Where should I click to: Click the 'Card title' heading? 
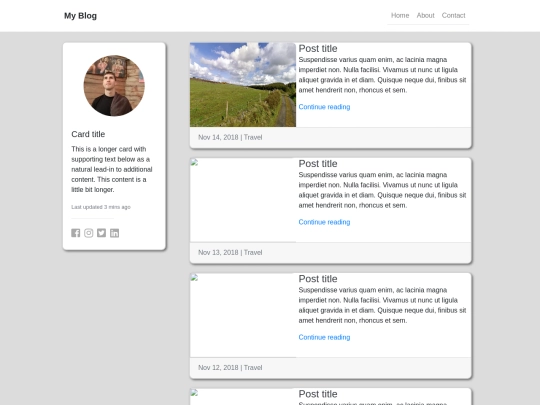(88, 134)
